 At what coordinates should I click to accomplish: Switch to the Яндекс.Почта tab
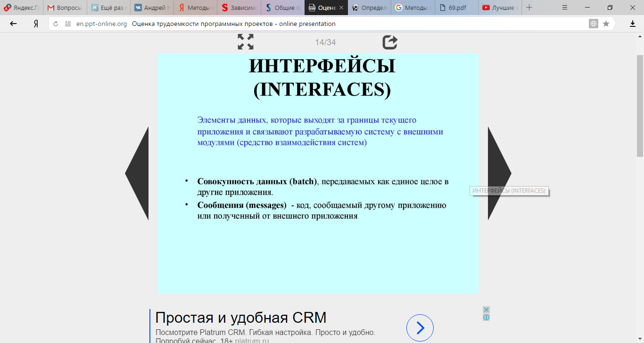(x=22, y=8)
